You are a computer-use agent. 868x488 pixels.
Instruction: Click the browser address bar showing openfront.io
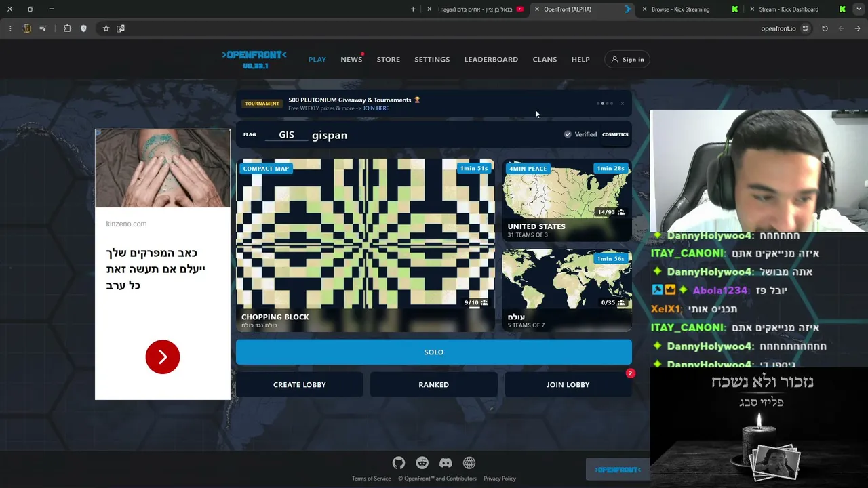click(x=778, y=28)
